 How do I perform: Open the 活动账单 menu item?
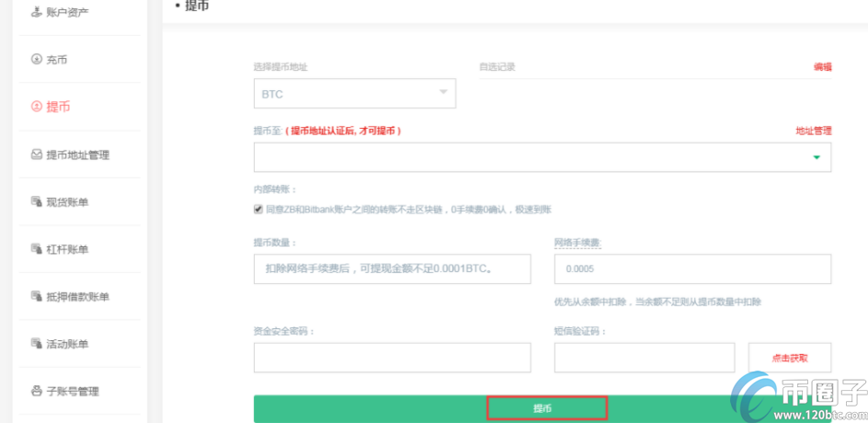[x=67, y=344]
